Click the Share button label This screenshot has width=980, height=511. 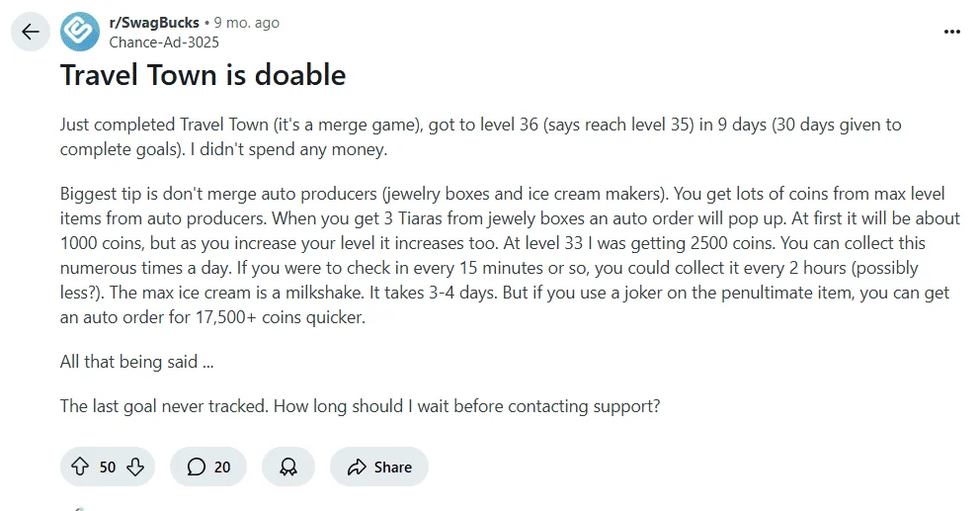(x=392, y=467)
